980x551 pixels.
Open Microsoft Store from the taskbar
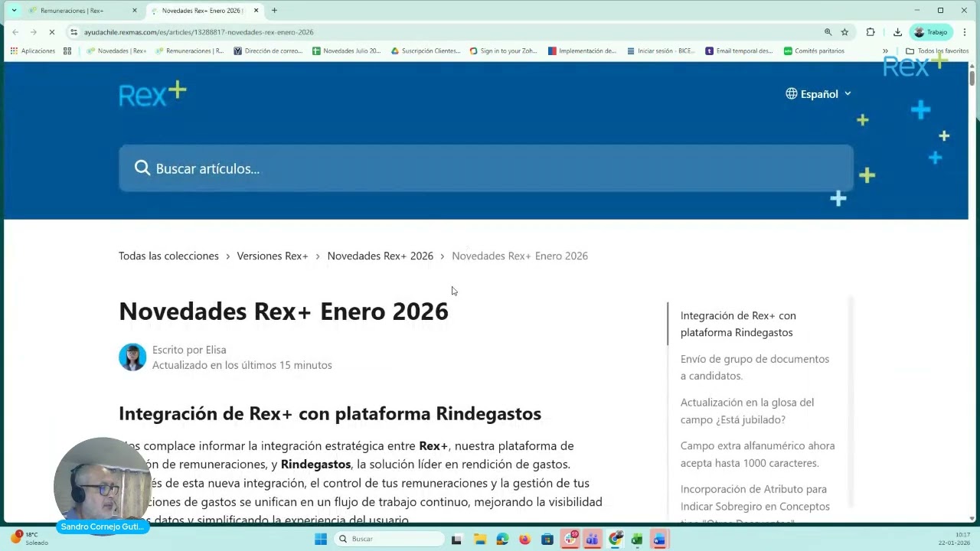point(547,539)
